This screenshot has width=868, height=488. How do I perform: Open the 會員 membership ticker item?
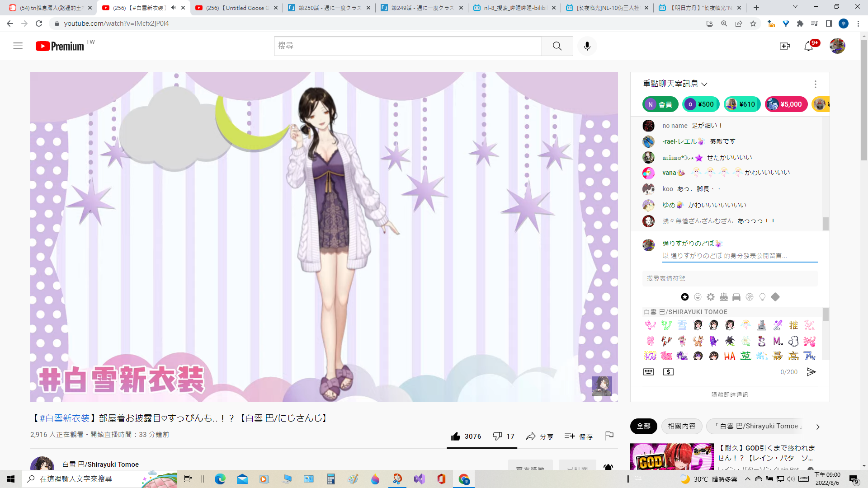660,104
